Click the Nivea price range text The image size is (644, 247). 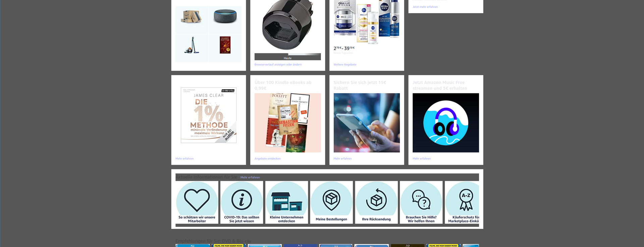344,48
